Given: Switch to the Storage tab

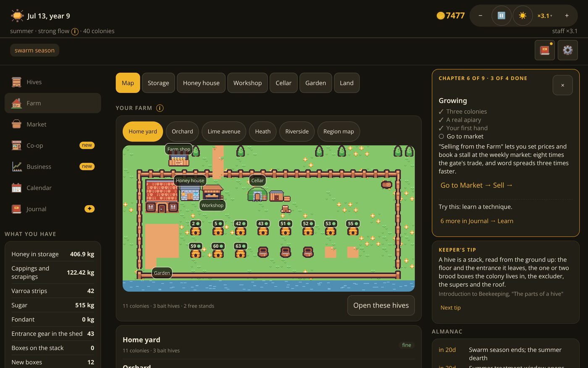Looking at the screenshot, I should (x=158, y=83).
